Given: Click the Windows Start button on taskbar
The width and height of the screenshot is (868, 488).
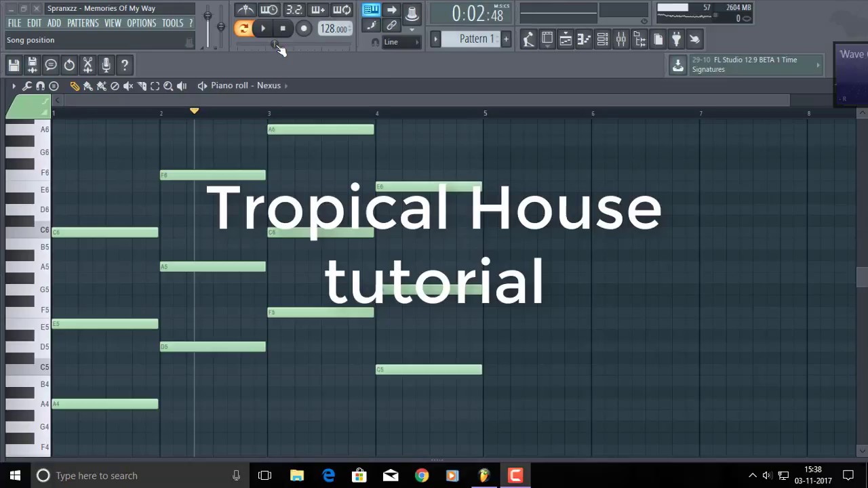Looking at the screenshot, I should tap(15, 476).
